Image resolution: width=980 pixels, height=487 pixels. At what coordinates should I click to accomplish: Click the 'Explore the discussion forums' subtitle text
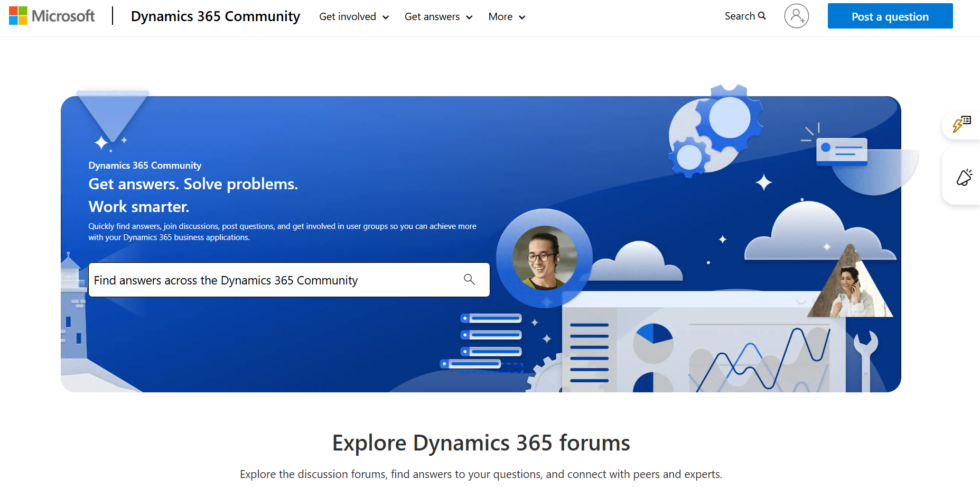pyautogui.click(x=481, y=474)
